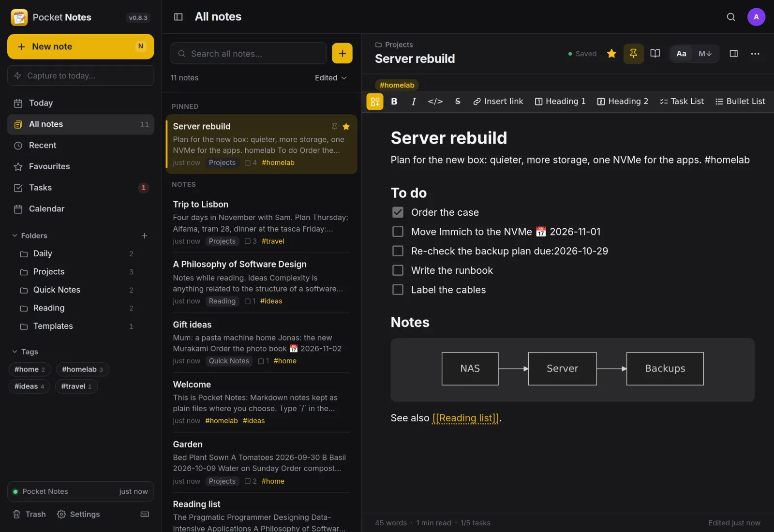Unfavourite note with star icon in header
Viewport: 774px width, 532px height.
(x=611, y=54)
